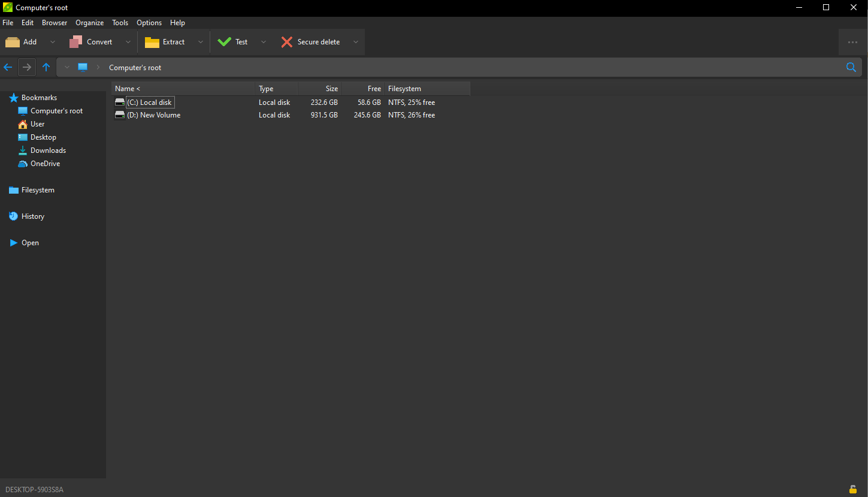Image resolution: width=868 pixels, height=497 pixels.
Task: Click the computer icon in address bar
Action: (83, 67)
